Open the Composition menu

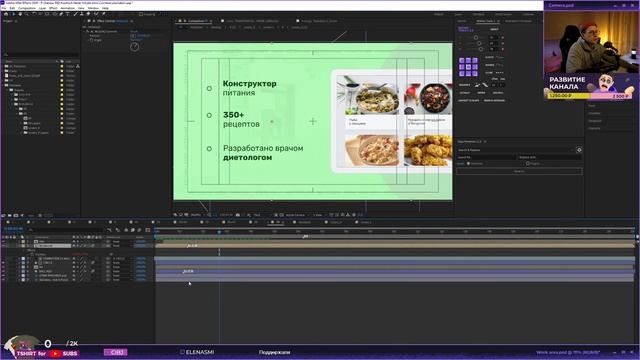[27, 8]
